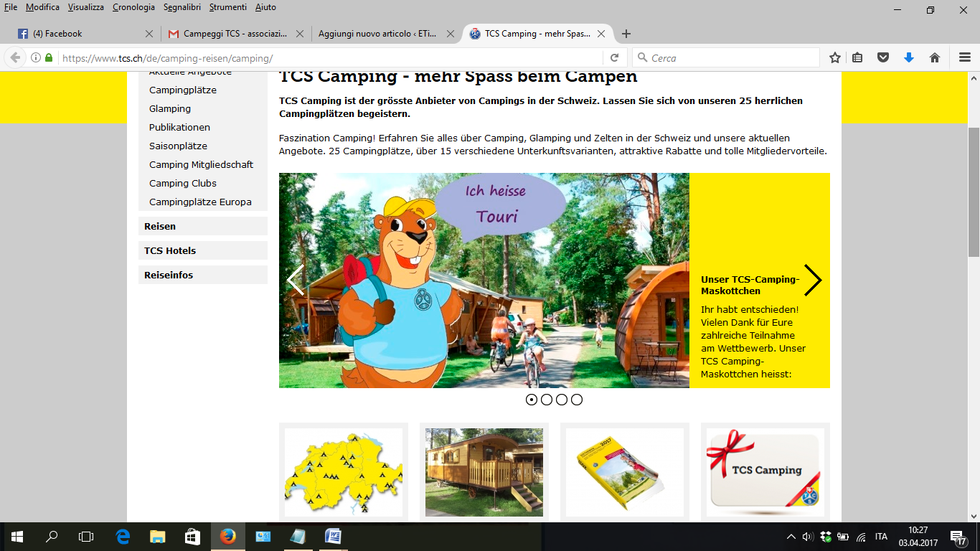Expand the Reisen navigation section
The image size is (980, 551).
tap(203, 226)
